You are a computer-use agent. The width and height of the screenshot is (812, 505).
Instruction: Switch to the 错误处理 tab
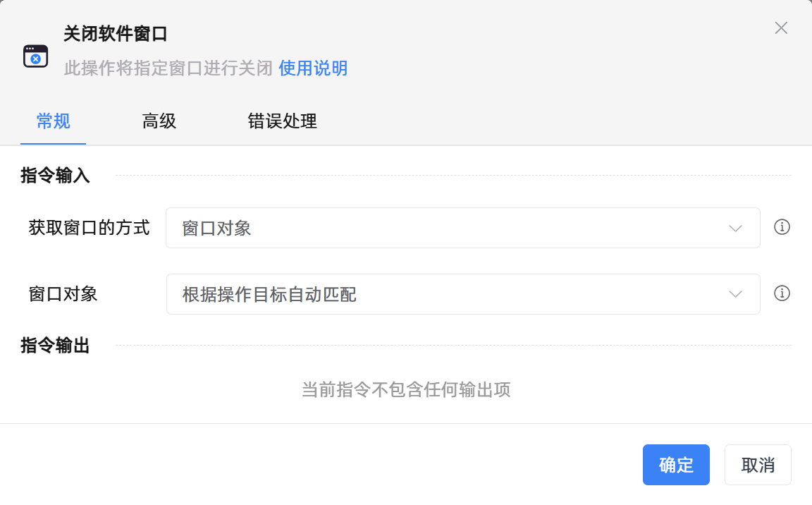click(x=282, y=121)
